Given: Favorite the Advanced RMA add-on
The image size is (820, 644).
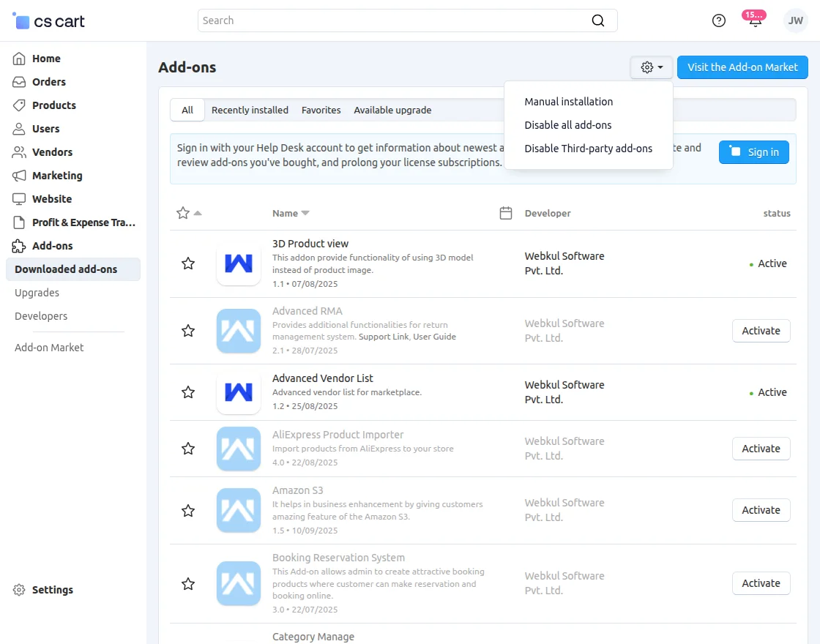Looking at the screenshot, I should 188,331.
